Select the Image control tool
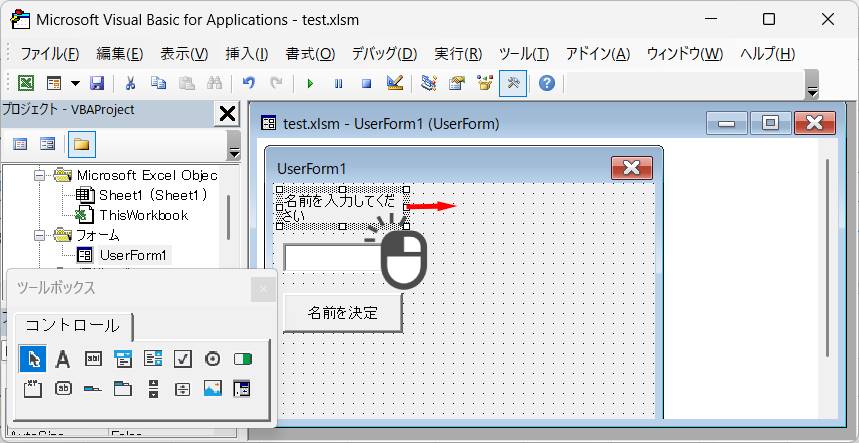This screenshot has height=443, width=859. pyautogui.click(x=212, y=389)
